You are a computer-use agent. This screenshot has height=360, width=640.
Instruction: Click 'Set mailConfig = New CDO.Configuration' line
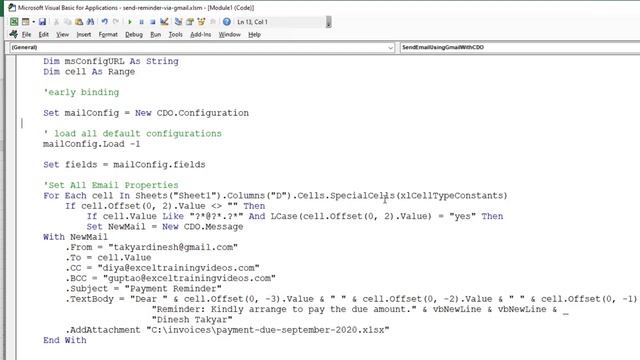[x=146, y=113]
